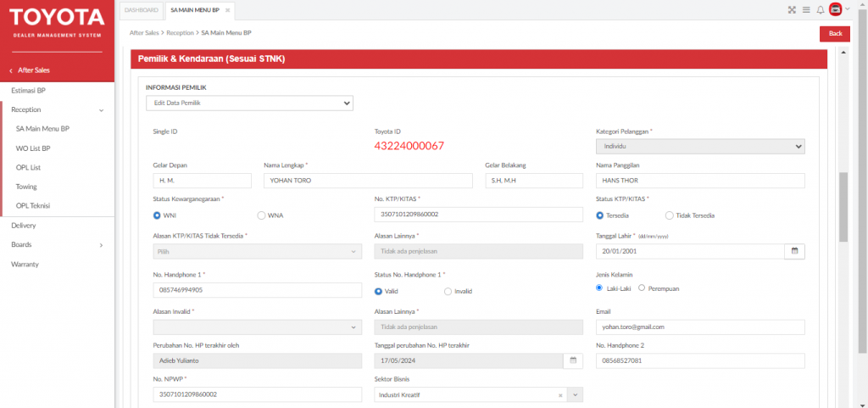
Task: Select Laki-Laki gender option
Action: click(599, 288)
